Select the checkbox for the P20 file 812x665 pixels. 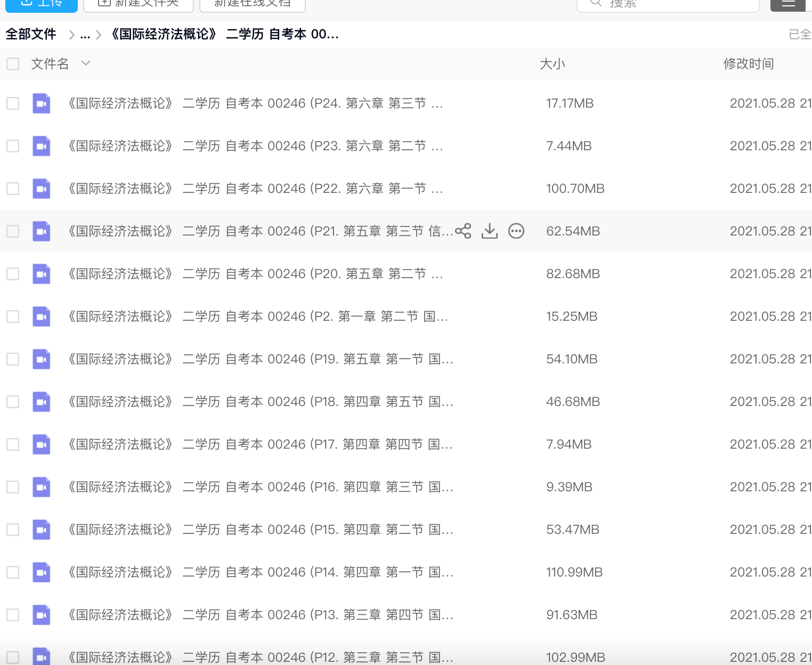click(13, 274)
